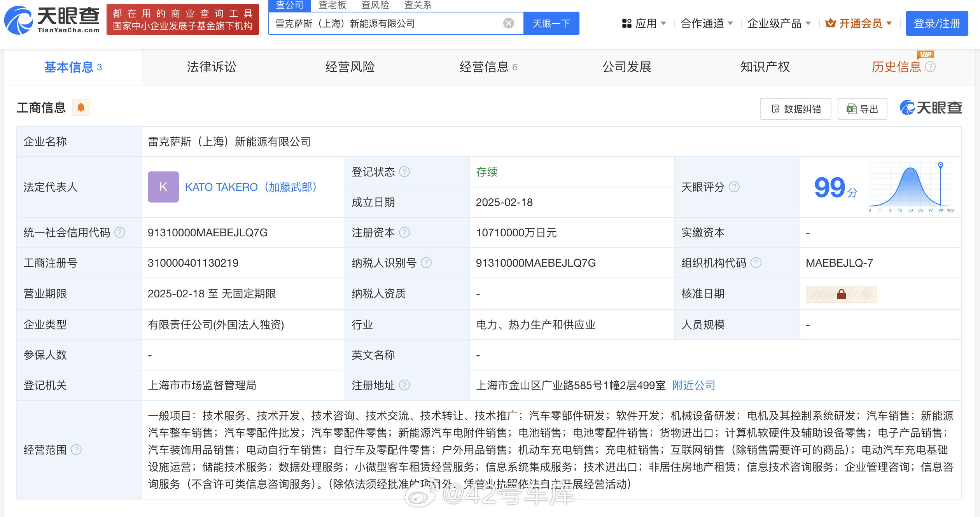Screen dimensions: 980x517
Task: Click the TianYanCha logo in the header
Action: 52,19
